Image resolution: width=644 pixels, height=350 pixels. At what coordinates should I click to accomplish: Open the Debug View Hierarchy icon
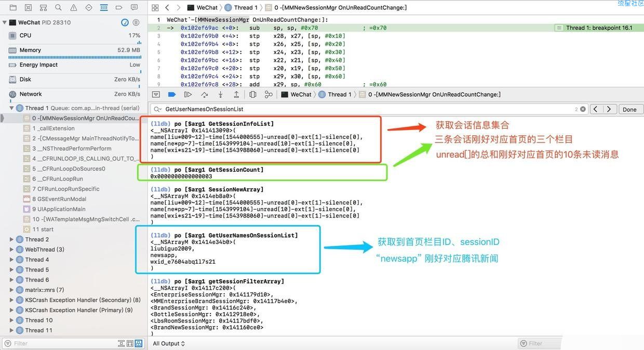[253, 95]
